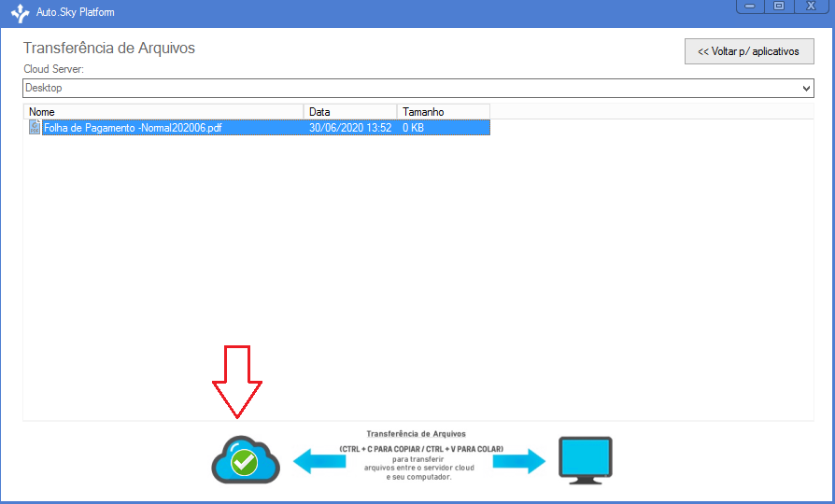The width and height of the screenshot is (835, 504).
Task: Click the cloud with green checkmark icon
Action: (x=246, y=460)
